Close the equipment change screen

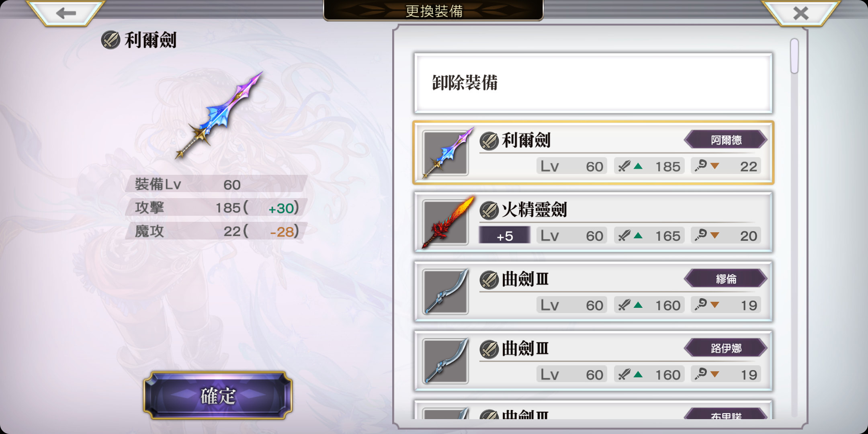point(801,13)
